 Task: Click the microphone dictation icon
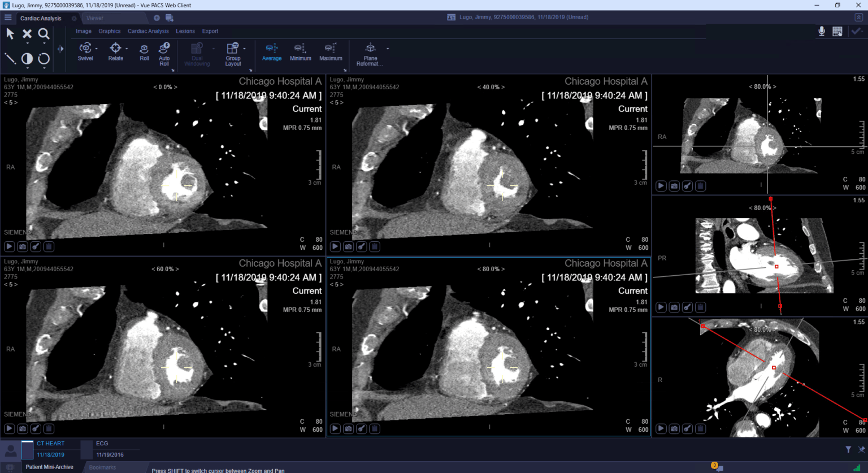coord(822,31)
